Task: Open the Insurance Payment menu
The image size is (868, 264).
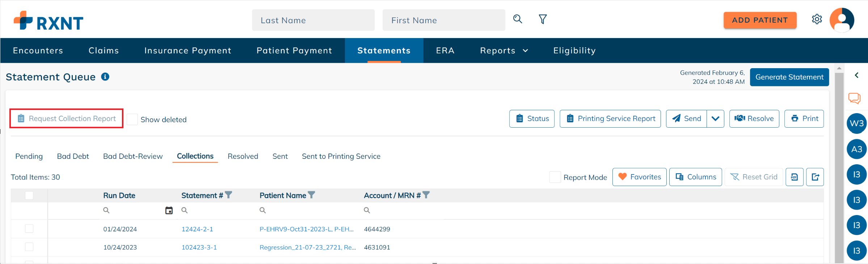Action: 188,51
